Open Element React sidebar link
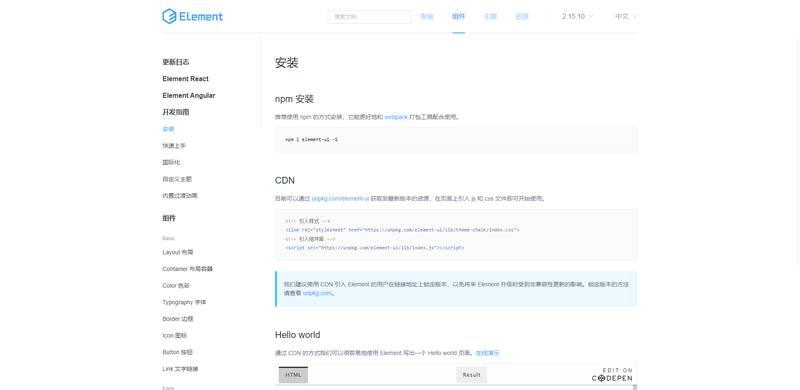 pos(185,79)
